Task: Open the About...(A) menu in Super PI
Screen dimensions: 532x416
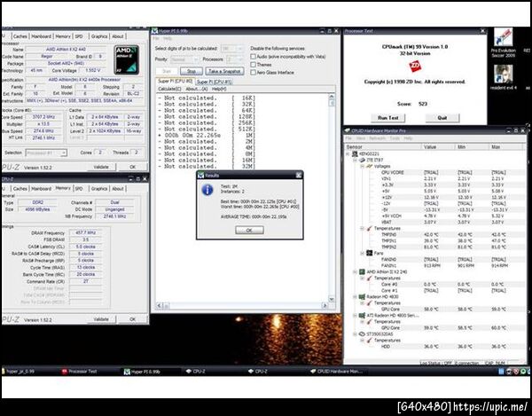Action: pos(197,89)
